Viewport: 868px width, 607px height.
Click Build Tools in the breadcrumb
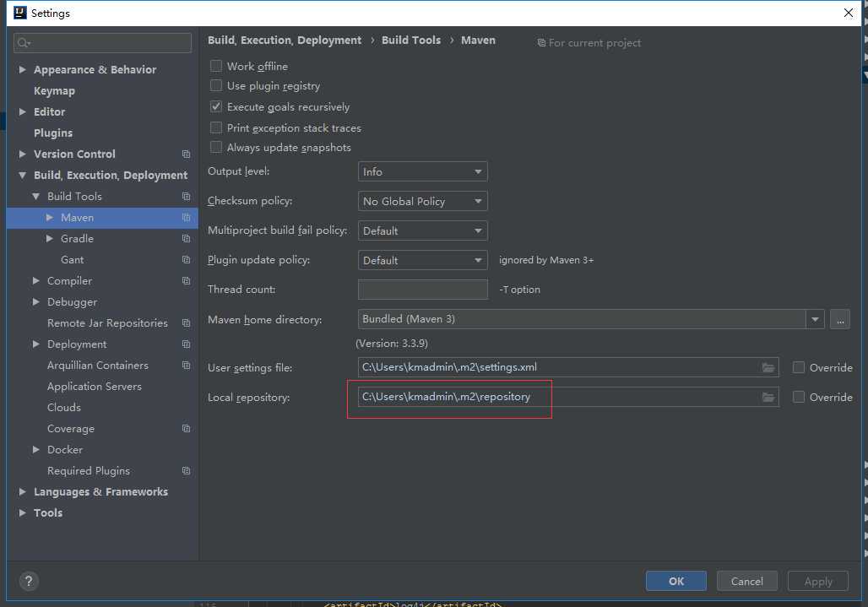[410, 41]
